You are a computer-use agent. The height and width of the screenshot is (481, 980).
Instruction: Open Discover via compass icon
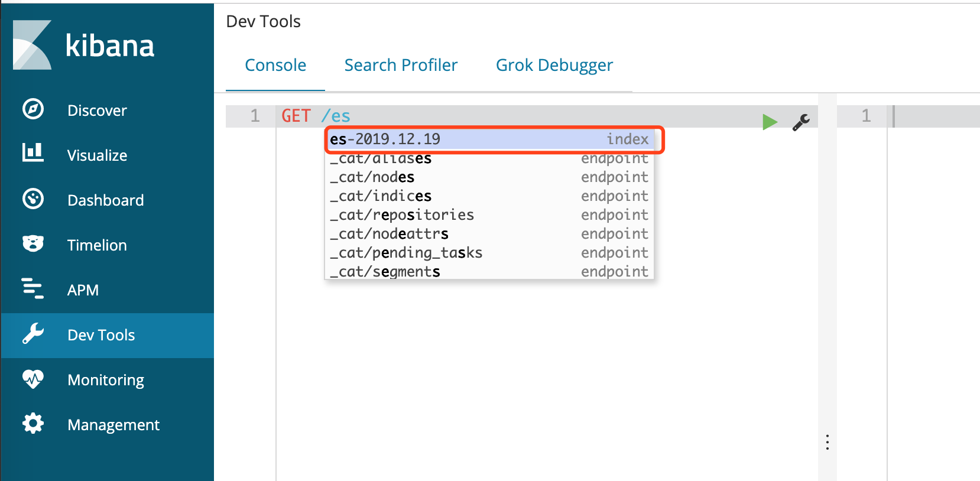33,109
